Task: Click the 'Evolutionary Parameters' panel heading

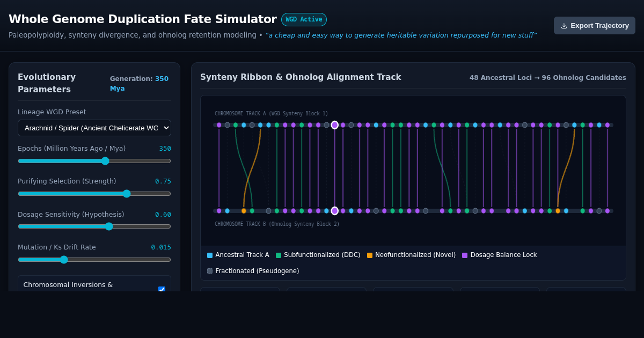Action: 47,83
